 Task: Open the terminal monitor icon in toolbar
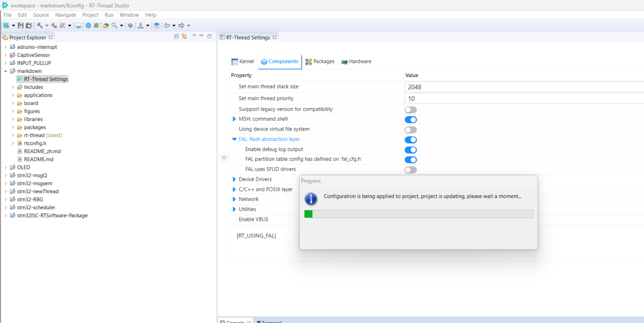point(78,26)
